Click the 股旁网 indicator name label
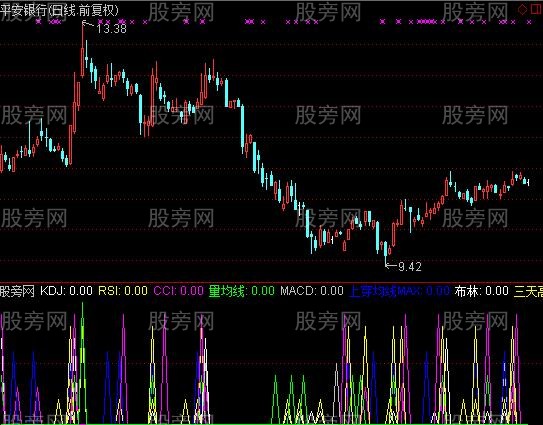This screenshot has width=543, height=425. click(17, 291)
